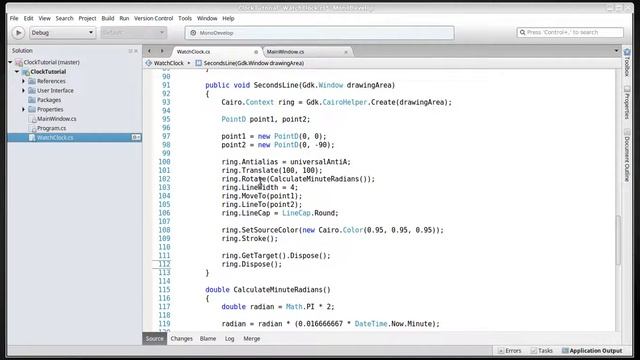640x360 pixels.
Task: Toggle auto-hide on Solution pad
Action: (130, 51)
